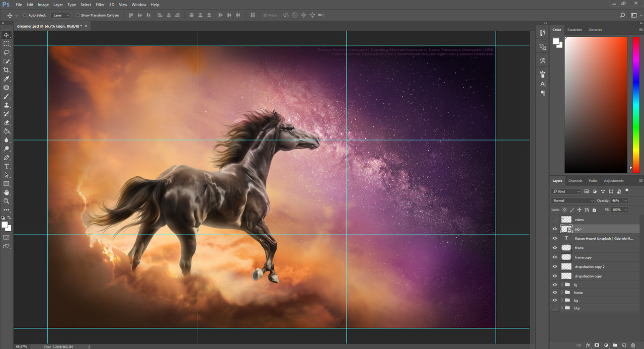
Task: Select the Path Selection tool
Action: point(7,175)
